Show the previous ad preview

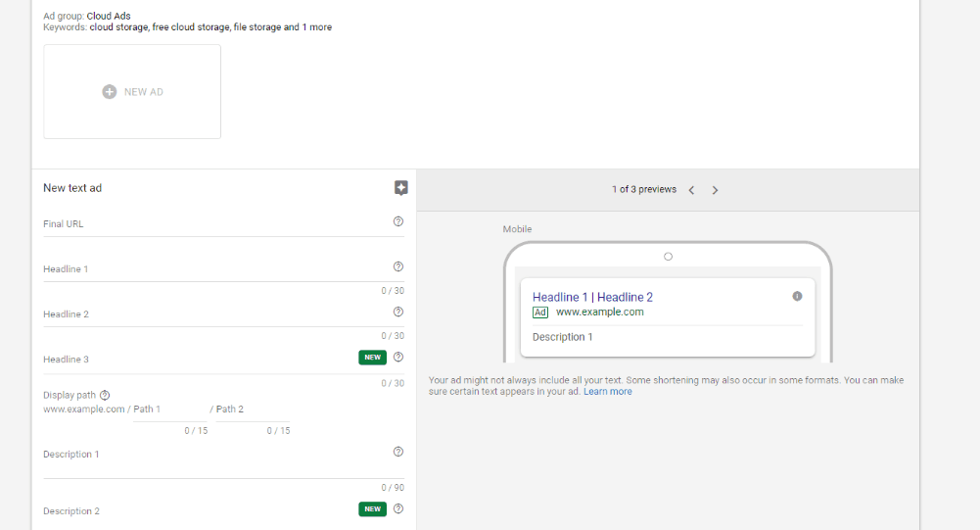coord(691,190)
